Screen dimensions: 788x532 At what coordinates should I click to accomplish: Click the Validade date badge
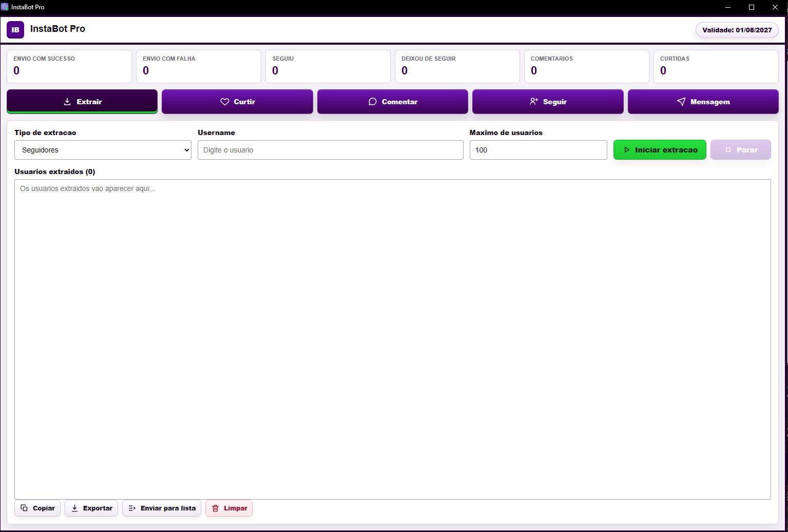pyautogui.click(x=737, y=30)
